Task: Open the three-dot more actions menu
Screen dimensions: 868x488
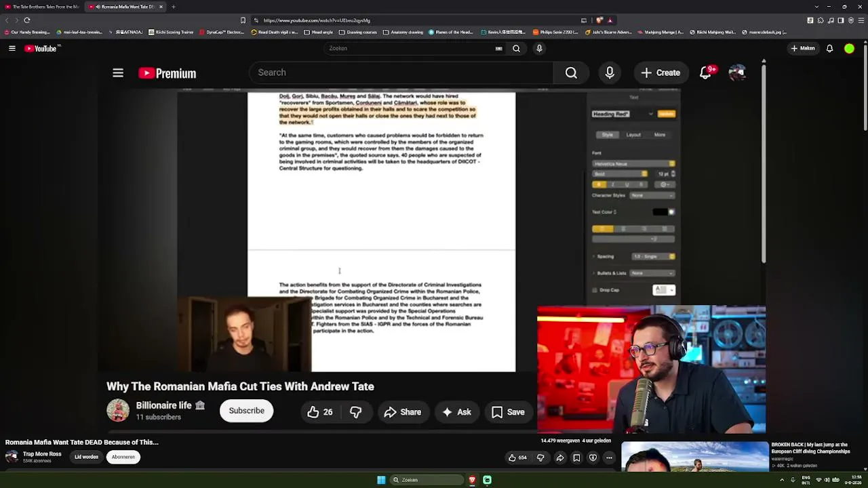Action: tap(609, 458)
